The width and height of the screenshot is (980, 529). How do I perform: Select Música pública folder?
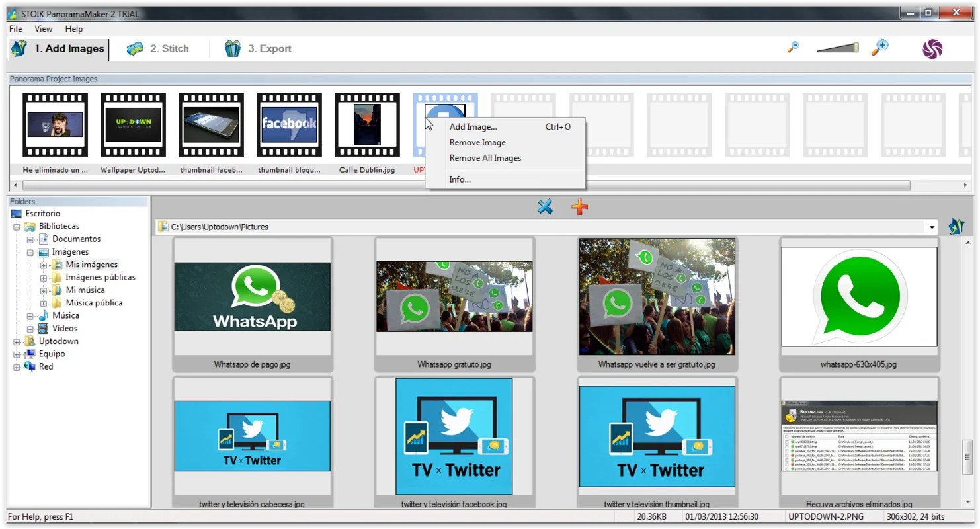click(x=94, y=303)
